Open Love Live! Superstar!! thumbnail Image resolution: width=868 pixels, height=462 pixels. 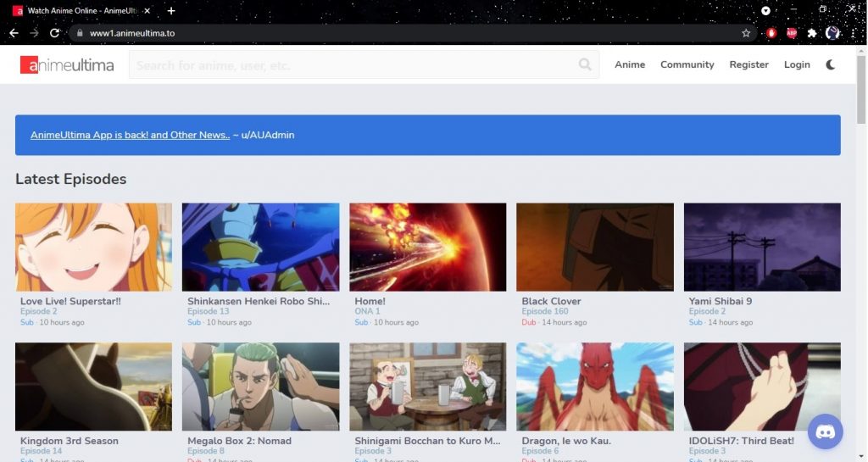93,247
